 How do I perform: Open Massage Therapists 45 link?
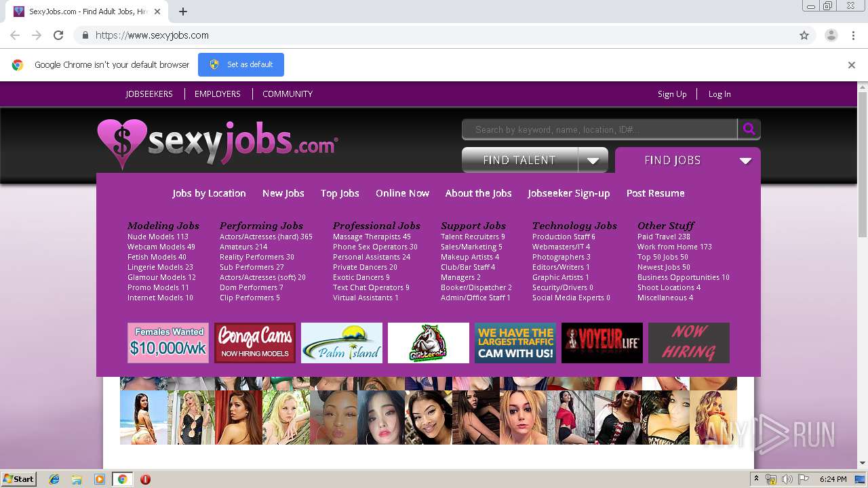372,237
